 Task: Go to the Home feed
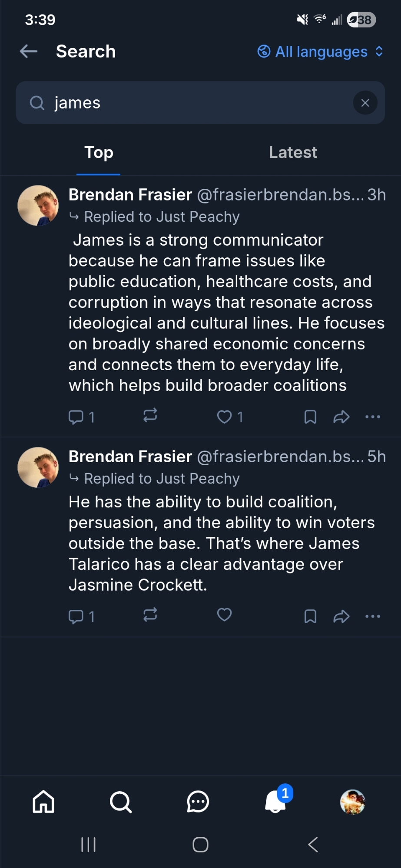click(x=43, y=802)
